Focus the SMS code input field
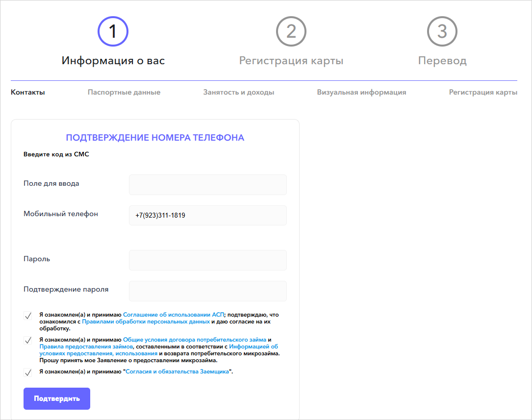 tap(207, 185)
